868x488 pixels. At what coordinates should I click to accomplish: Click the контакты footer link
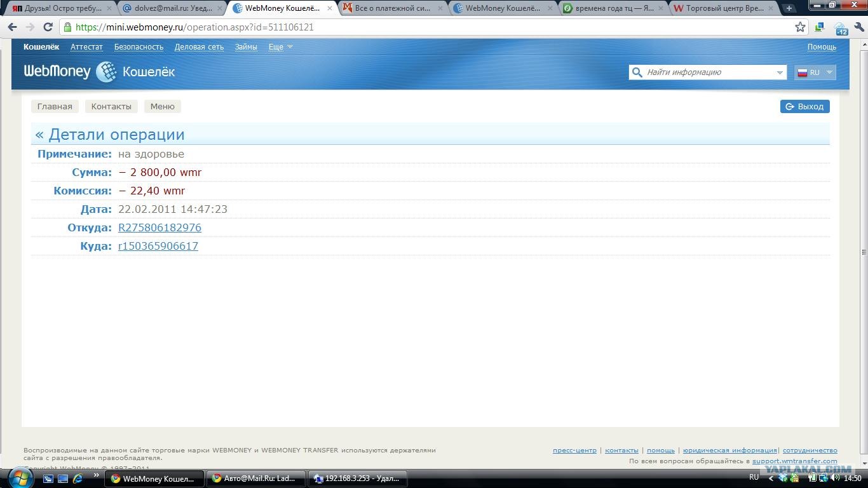[621, 451]
